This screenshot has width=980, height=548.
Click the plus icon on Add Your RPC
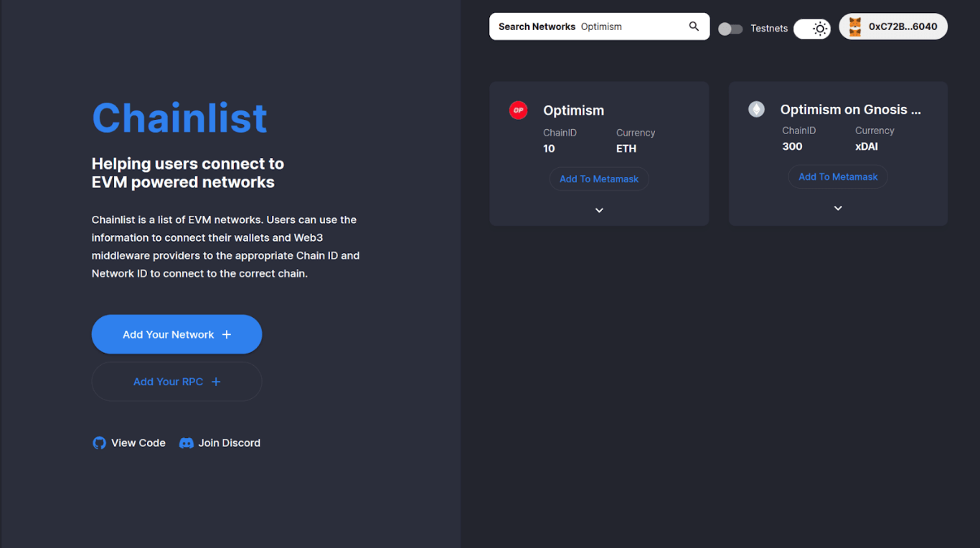[x=216, y=382]
